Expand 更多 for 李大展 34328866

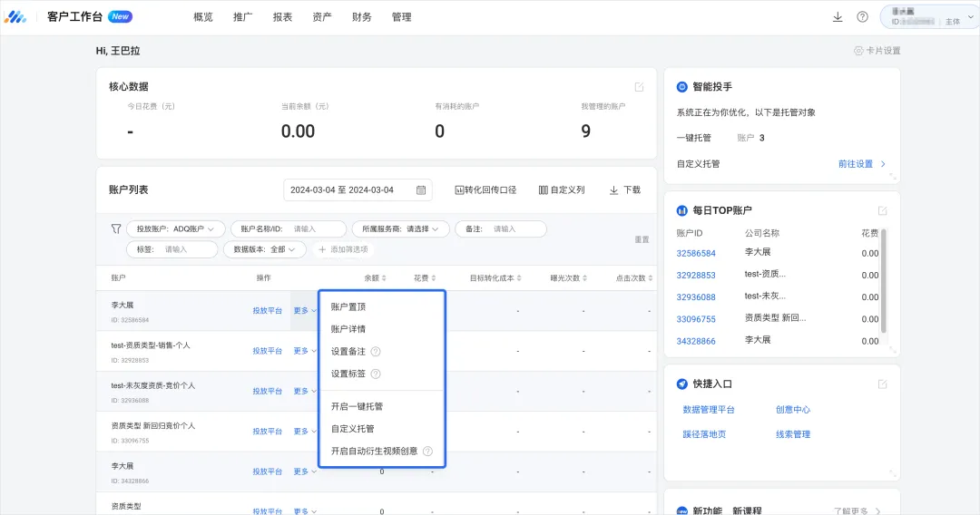pyautogui.click(x=305, y=471)
